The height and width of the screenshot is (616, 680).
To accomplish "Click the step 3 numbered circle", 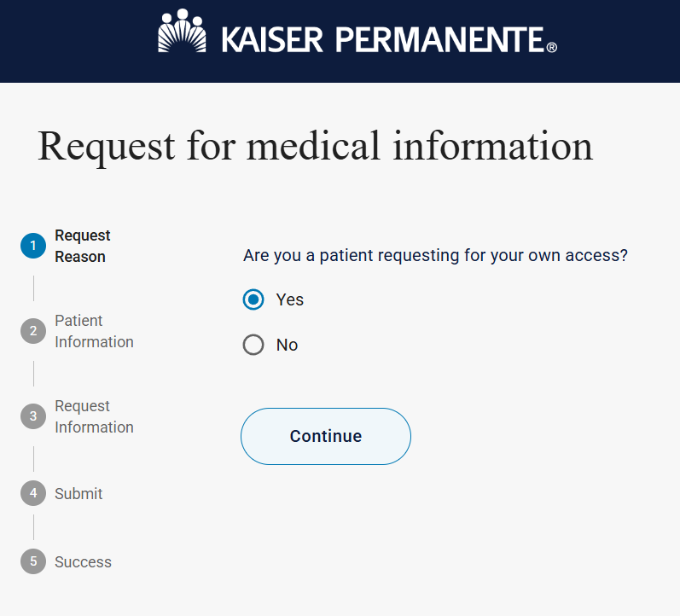I will [33, 416].
